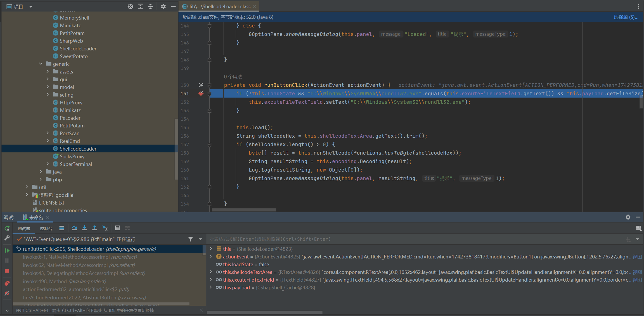Open View Breakpoints double red circles
644x316 pixels.
7,283
